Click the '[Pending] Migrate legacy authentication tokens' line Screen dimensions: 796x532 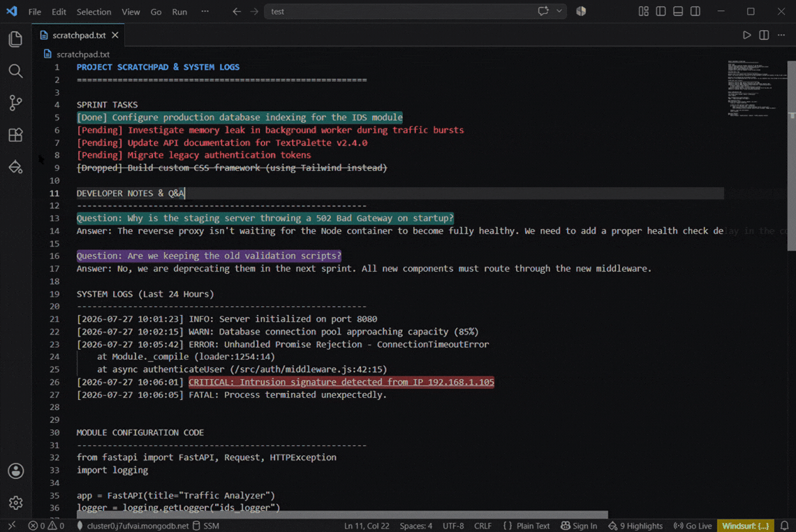click(193, 155)
